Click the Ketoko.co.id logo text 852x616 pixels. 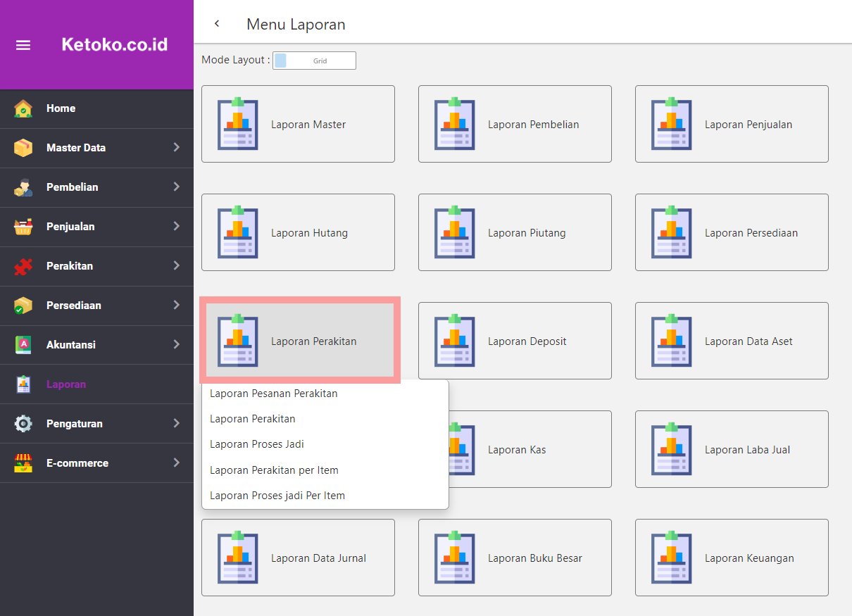point(115,44)
